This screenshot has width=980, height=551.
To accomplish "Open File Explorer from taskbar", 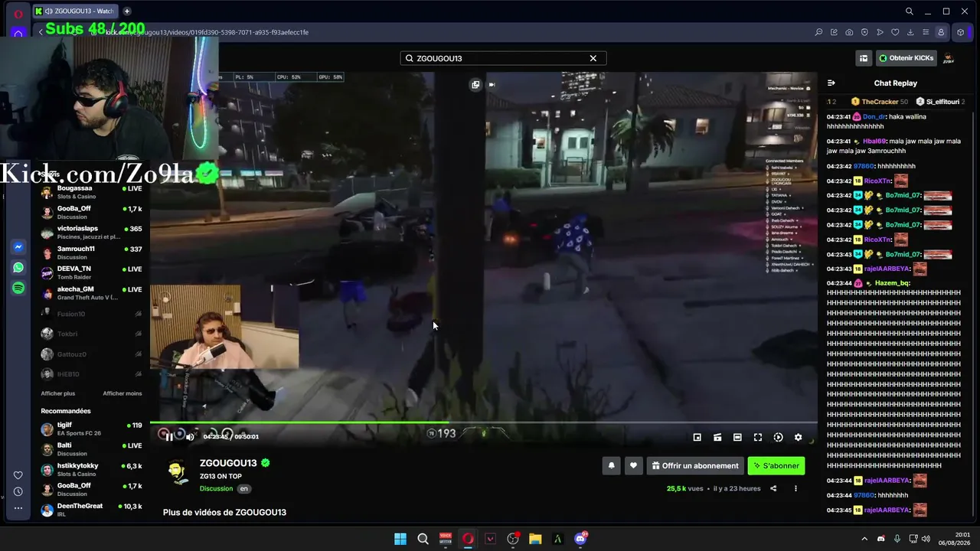I will click(x=535, y=539).
